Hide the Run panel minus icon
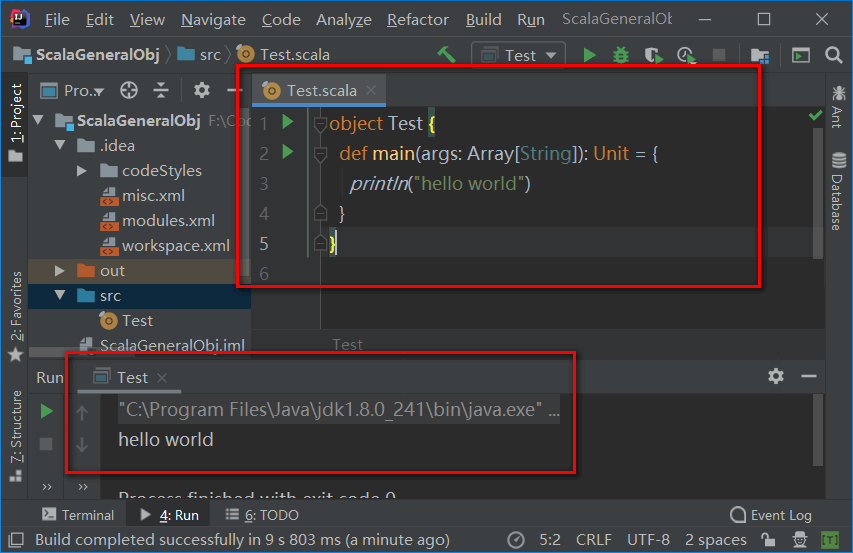The image size is (853, 553). pos(809,376)
